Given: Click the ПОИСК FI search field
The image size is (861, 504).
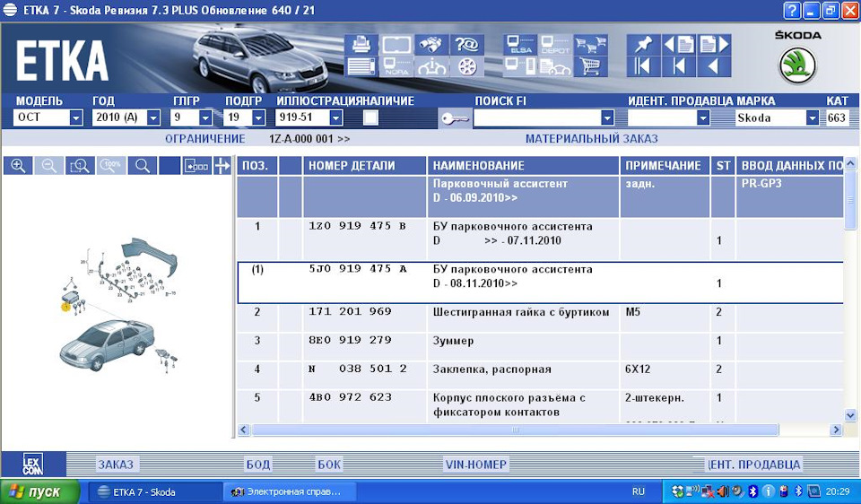Looking at the screenshot, I should point(536,117).
